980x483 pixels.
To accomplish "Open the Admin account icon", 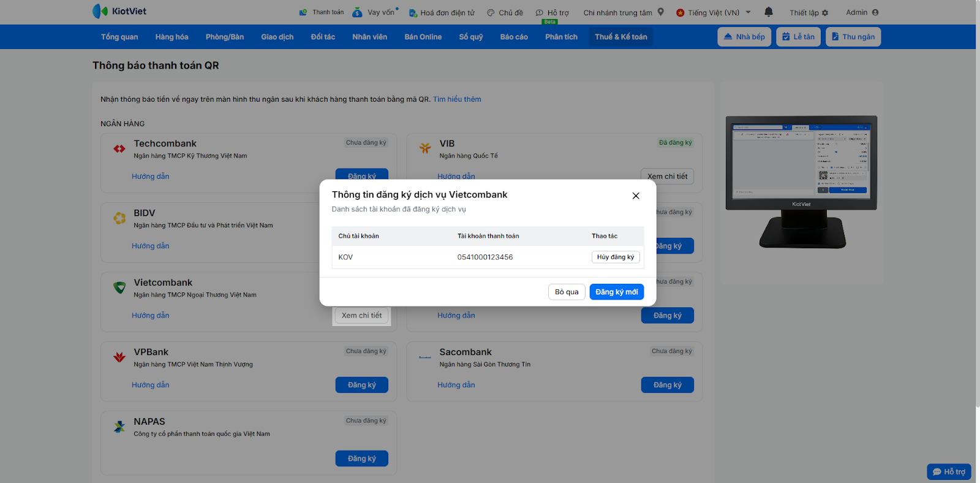I will (x=875, y=12).
